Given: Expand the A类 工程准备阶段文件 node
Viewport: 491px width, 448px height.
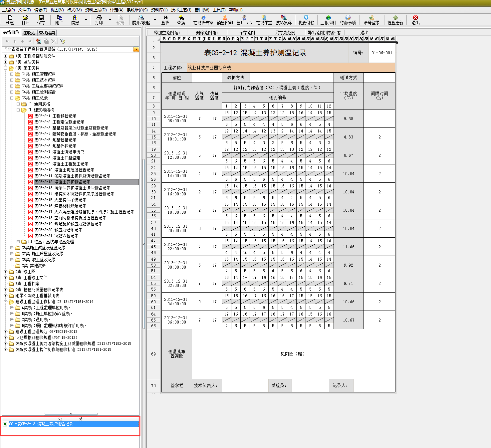Looking at the screenshot, I should tap(5, 56).
